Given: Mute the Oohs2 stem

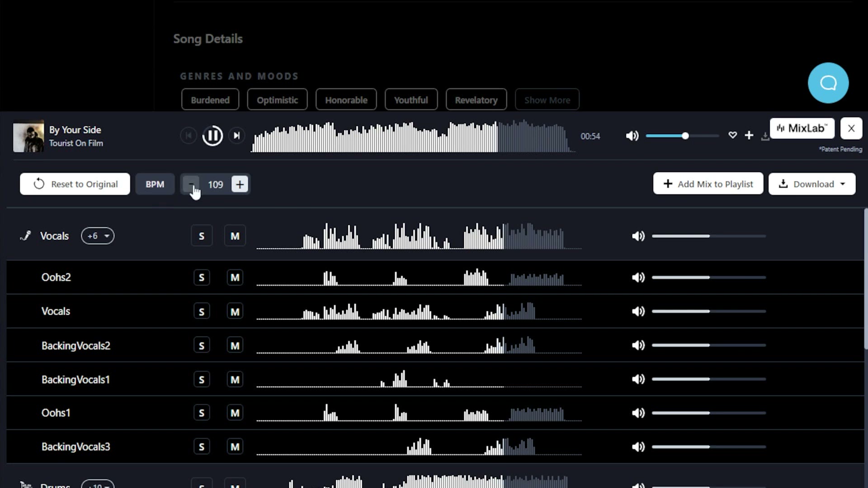Looking at the screenshot, I should pyautogui.click(x=235, y=277).
